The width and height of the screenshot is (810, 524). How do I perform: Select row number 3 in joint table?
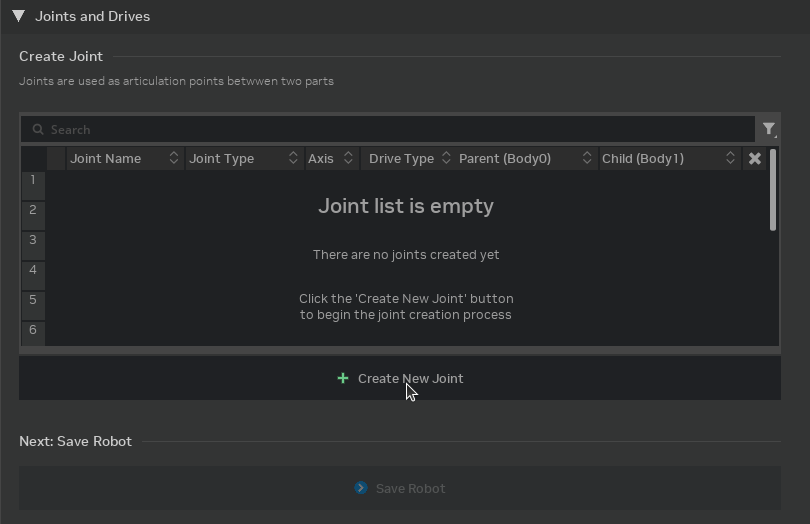click(33, 241)
